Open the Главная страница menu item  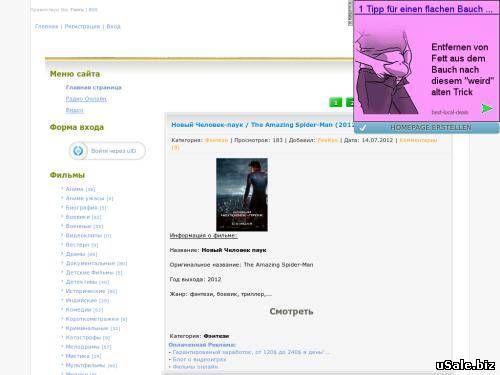[x=94, y=87]
